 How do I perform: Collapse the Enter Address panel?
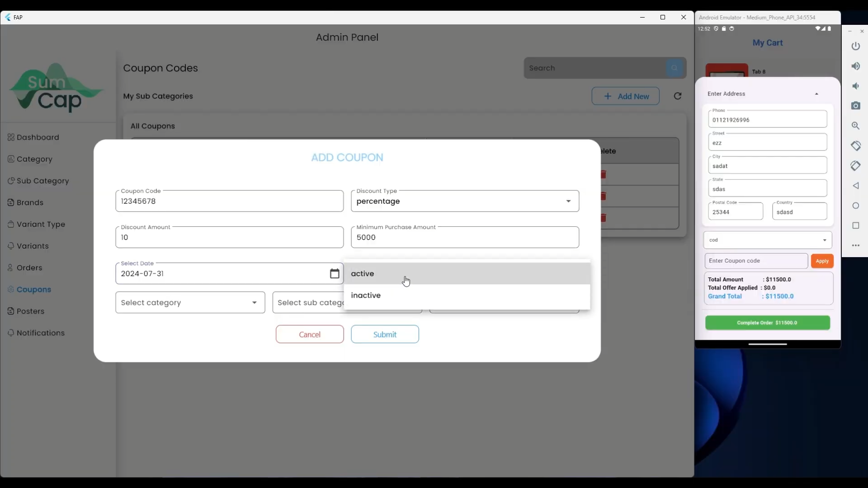[816, 94]
